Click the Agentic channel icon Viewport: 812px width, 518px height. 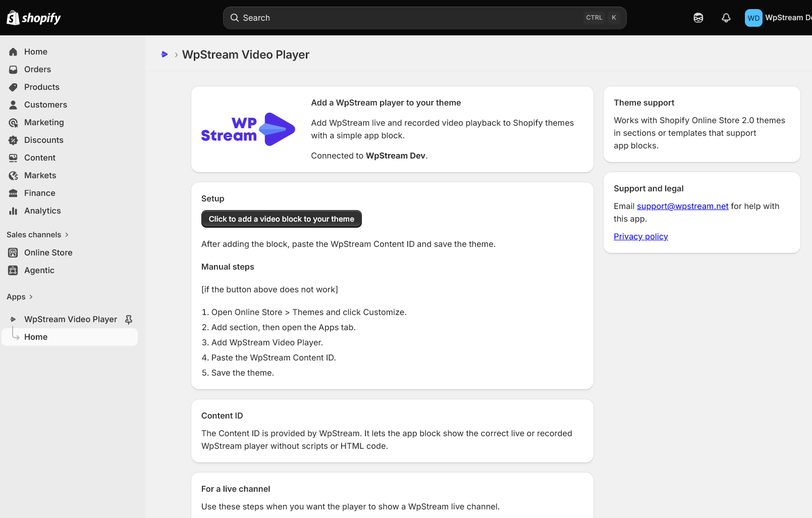coord(13,270)
